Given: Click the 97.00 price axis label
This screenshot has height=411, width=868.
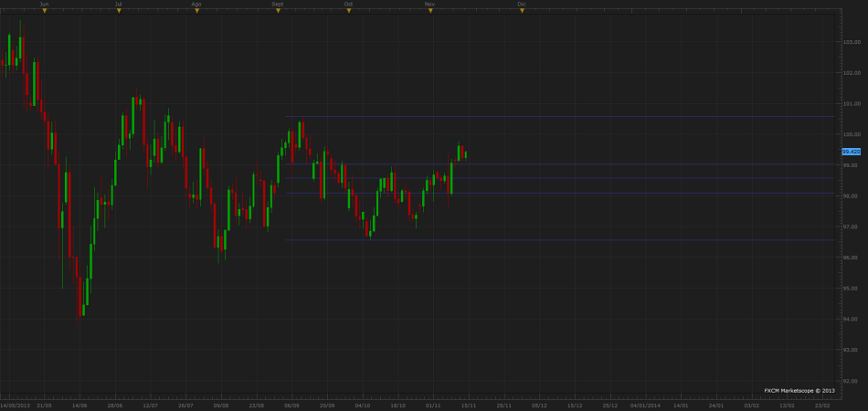Looking at the screenshot, I should 852,227.
